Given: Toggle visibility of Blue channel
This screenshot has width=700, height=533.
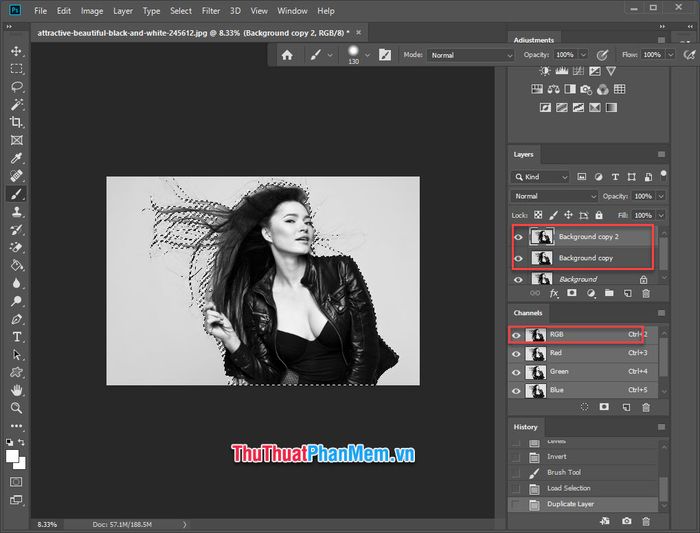Looking at the screenshot, I should point(516,391).
